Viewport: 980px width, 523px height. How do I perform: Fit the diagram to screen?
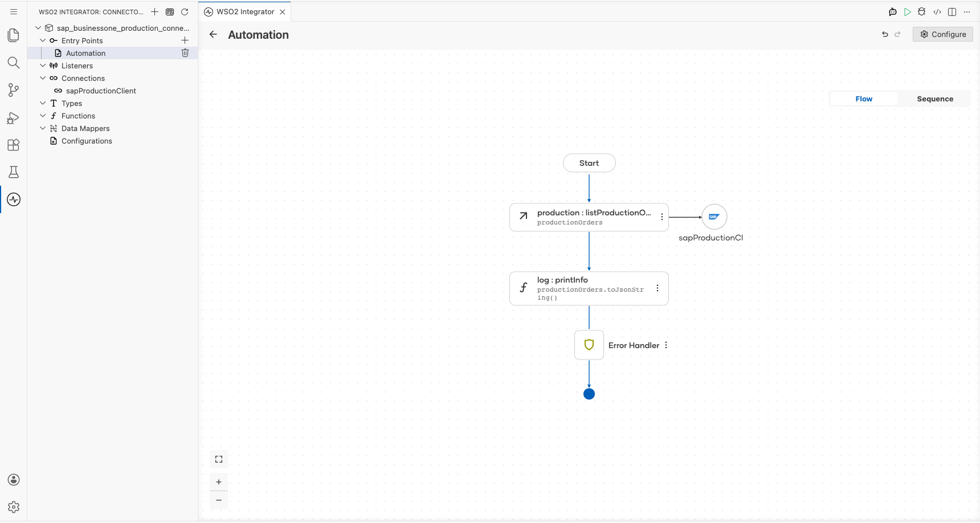[x=219, y=459]
